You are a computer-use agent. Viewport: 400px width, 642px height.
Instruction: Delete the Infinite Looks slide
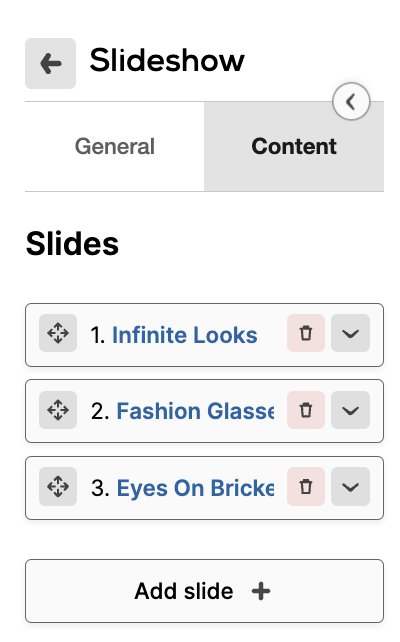(x=306, y=333)
